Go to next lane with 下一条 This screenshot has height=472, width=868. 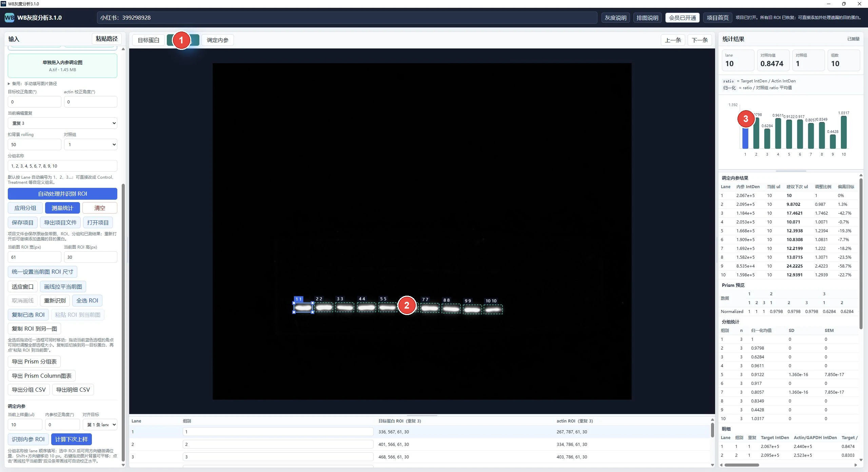(700, 40)
